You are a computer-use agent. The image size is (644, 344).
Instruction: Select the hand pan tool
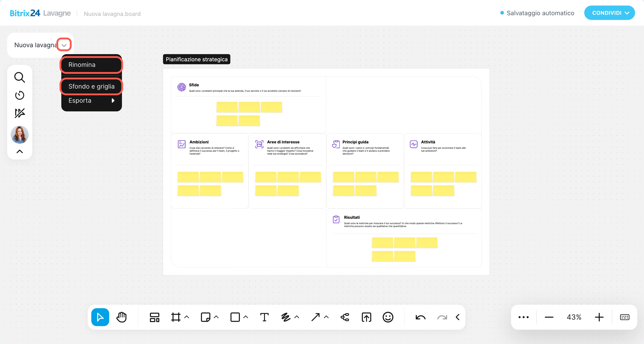[122, 317]
